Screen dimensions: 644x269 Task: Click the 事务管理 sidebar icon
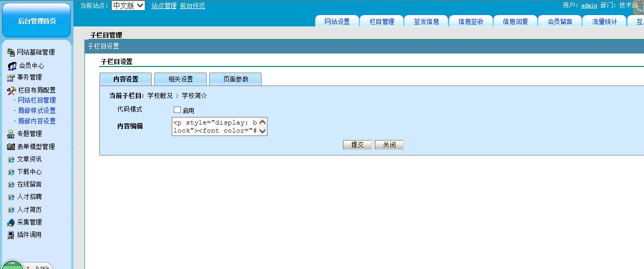tap(11, 77)
